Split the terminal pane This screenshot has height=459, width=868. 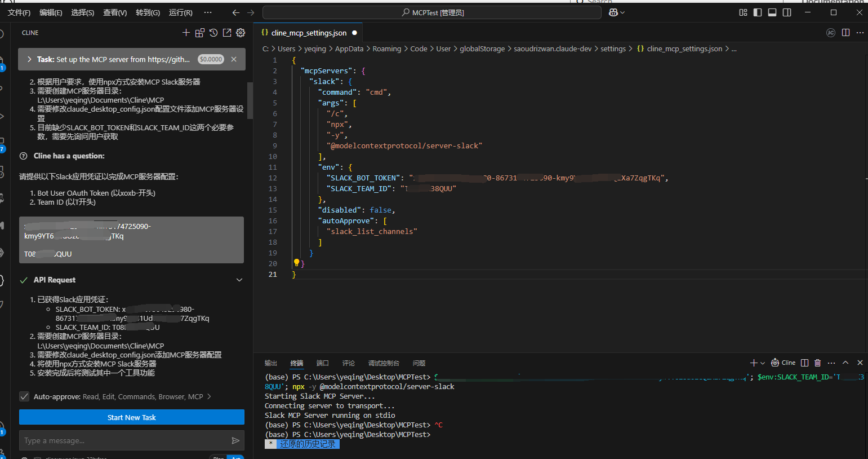click(x=804, y=363)
